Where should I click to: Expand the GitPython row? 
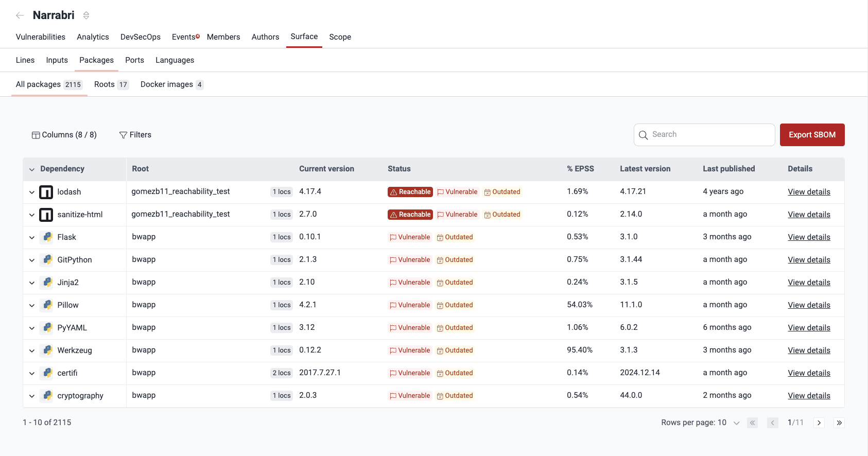point(32,260)
